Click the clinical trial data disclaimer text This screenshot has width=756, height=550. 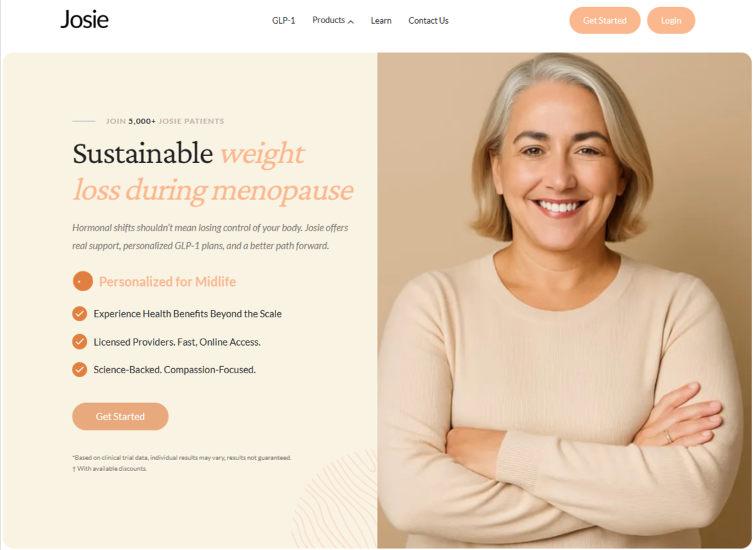[182, 457]
